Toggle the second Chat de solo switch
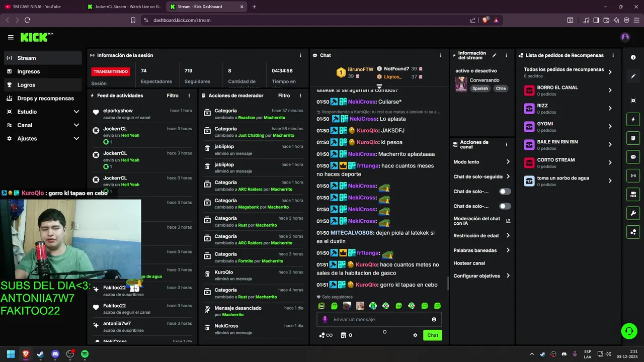The image size is (644, 362). click(x=505, y=206)
